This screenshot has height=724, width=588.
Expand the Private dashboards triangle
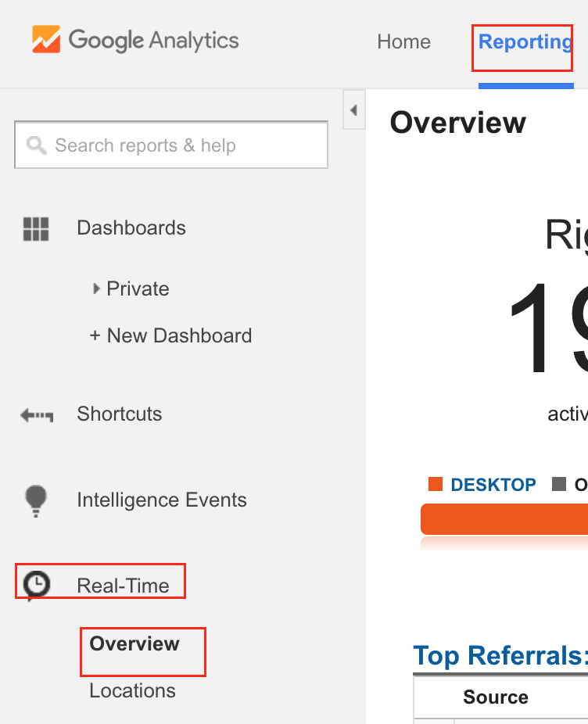click(x=96, y=289)
